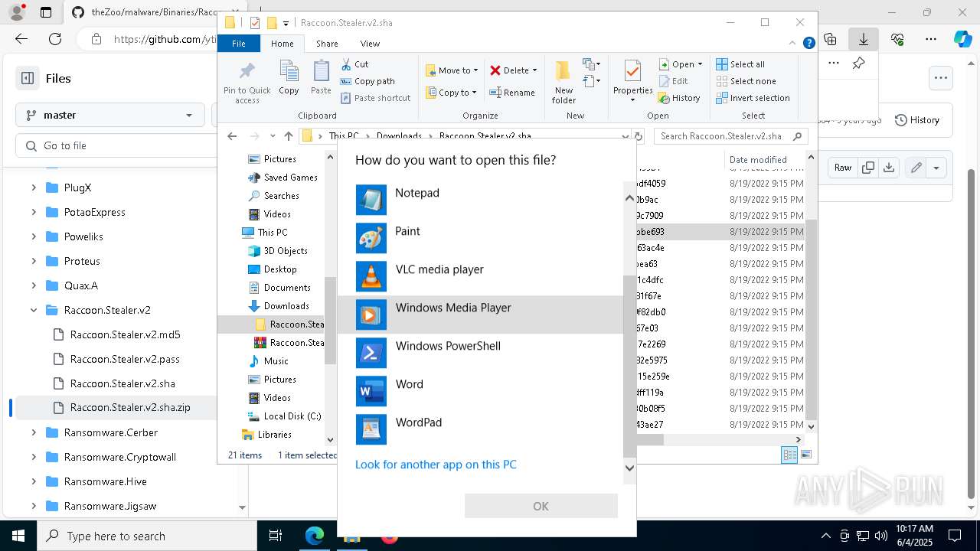
Task: Open Properties in the Explorer ribbon
Action: coord(632,83)
